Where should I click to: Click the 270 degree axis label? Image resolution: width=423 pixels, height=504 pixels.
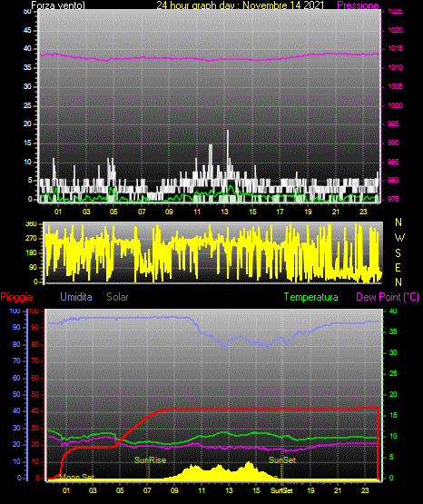33,239
